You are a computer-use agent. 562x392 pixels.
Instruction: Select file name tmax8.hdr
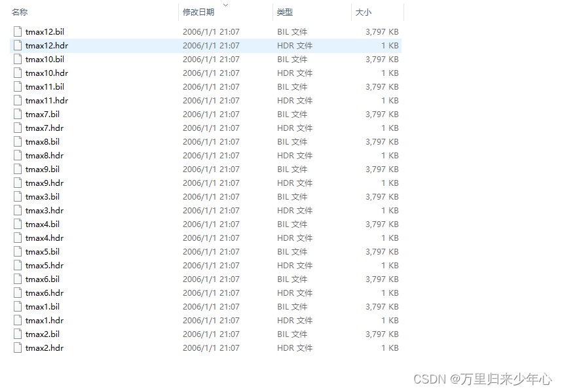tap(44, 155)
